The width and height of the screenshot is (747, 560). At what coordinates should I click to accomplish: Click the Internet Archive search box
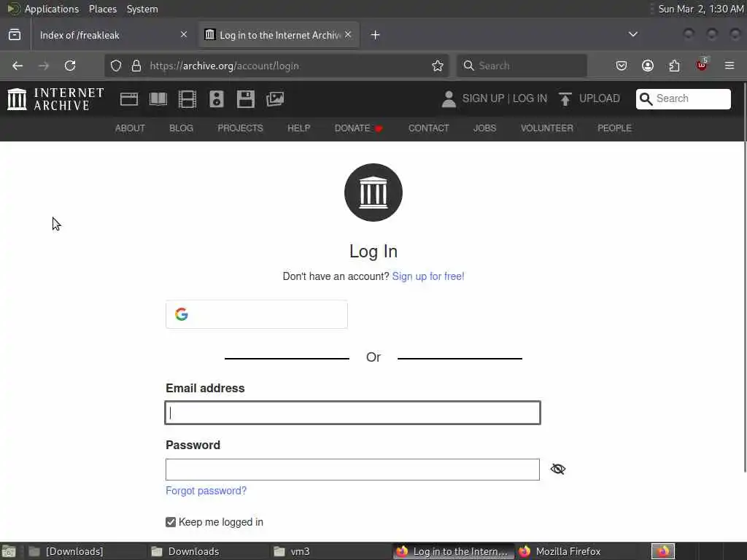tap(683, 98)
